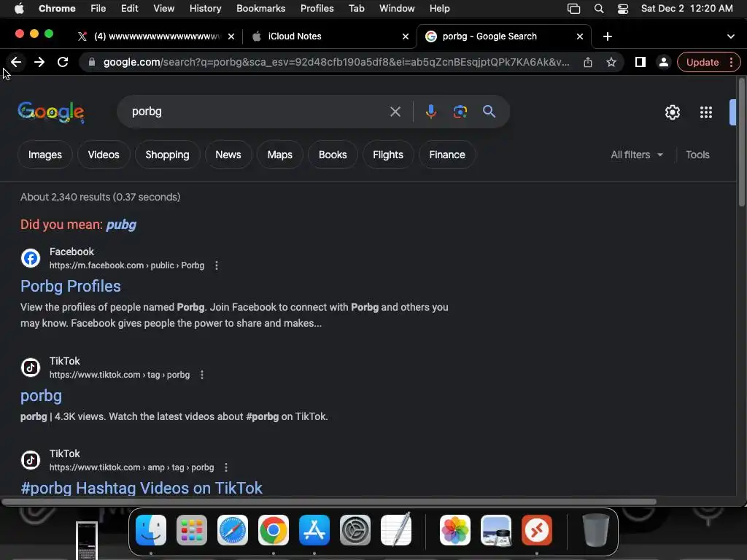
Task: Open search Tools
Action: point(697,155)
